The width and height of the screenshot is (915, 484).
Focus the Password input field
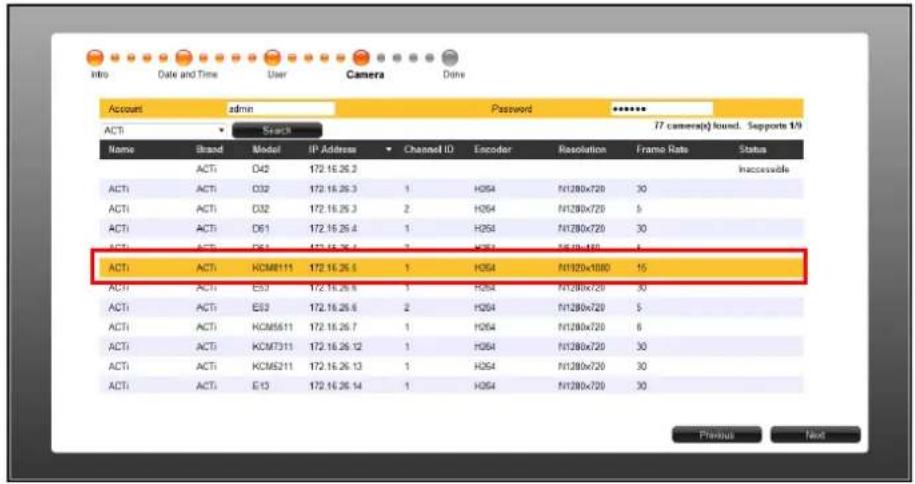click(661, 109)
